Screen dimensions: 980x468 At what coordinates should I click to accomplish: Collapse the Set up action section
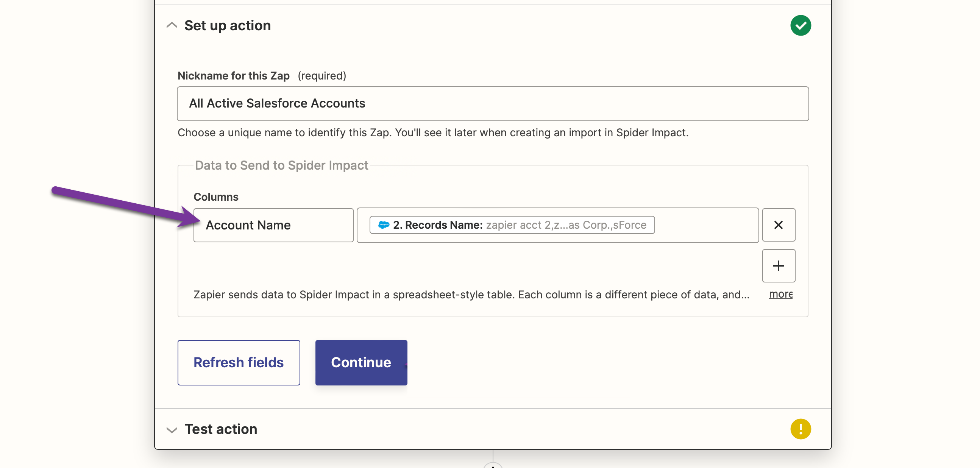pyautogui.click(x=172, y=25)
